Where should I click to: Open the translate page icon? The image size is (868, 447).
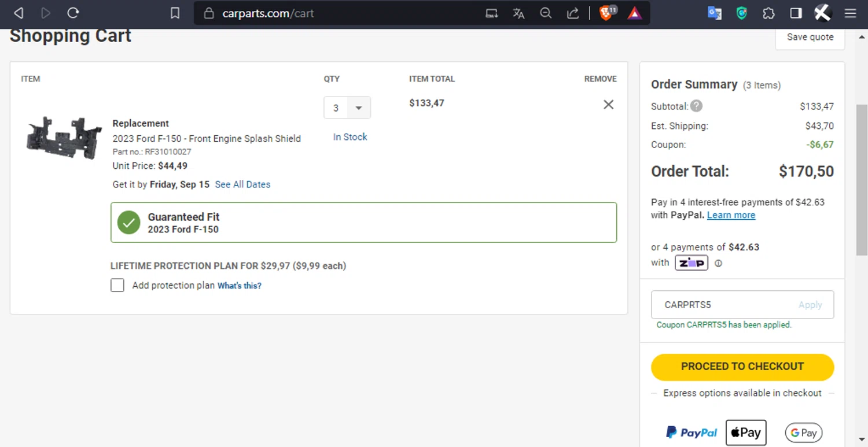coord(518,13)
